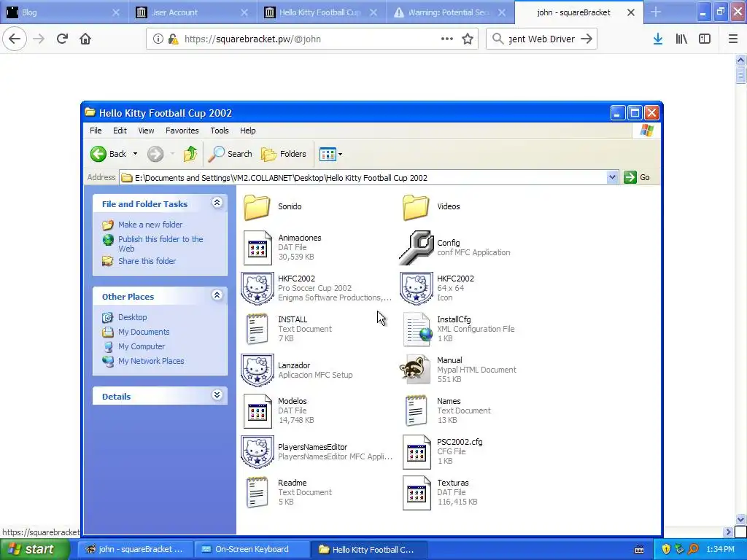The height and width of the screenshot is (560, 747).
Task: Select the INSTALL text document icon
Action: 258,329
